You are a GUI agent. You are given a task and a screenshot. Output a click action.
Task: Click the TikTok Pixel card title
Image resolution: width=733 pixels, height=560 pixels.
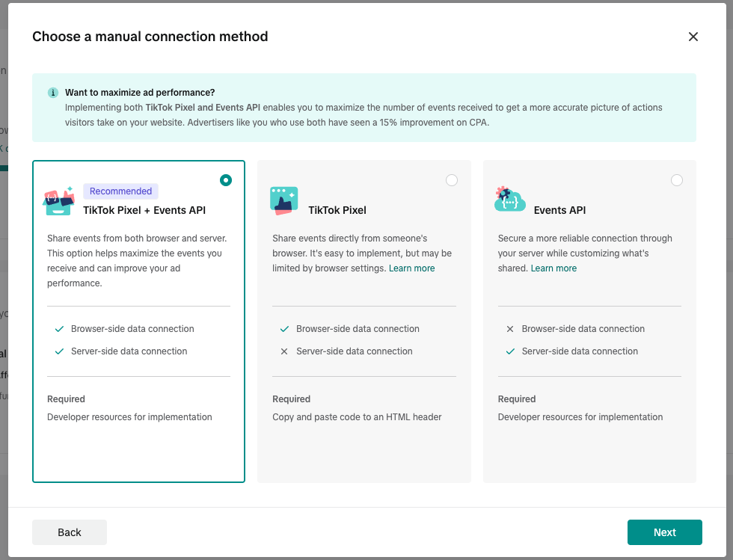tap(337, 210)
